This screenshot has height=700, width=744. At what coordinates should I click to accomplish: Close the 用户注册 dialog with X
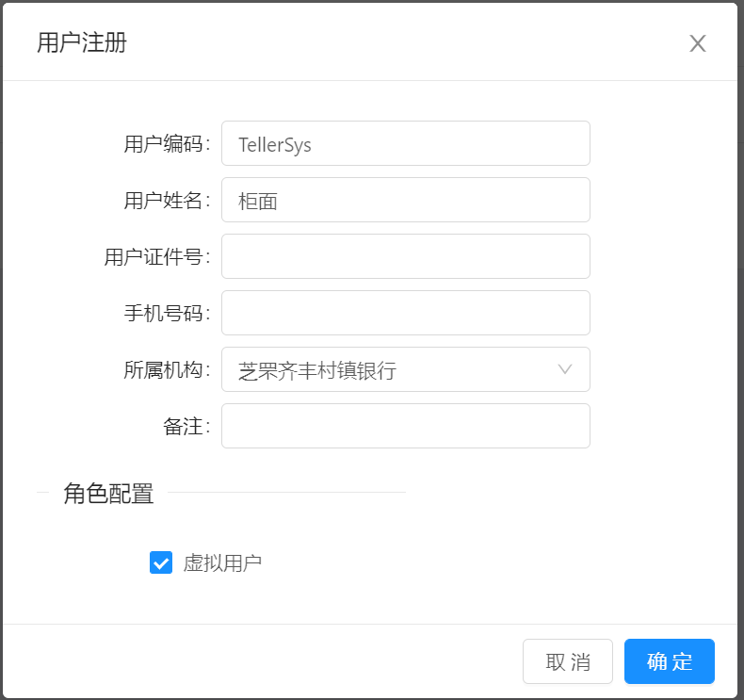tap(698, 43)
